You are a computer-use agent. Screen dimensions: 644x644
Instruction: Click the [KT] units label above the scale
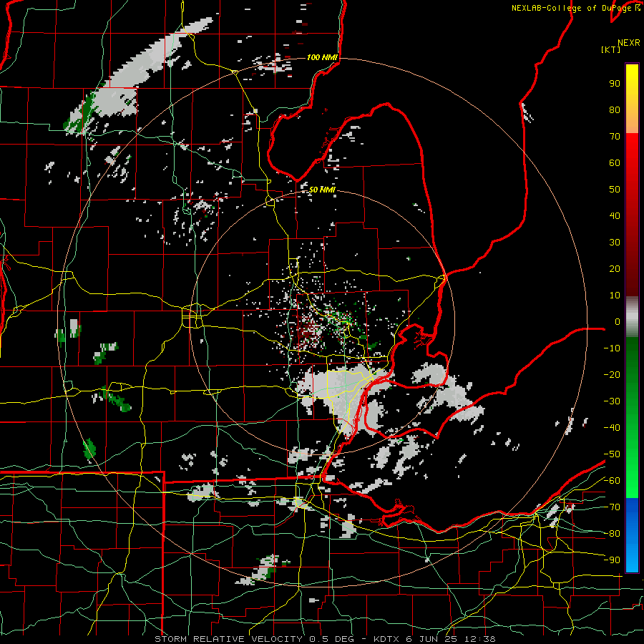[610, 49]
